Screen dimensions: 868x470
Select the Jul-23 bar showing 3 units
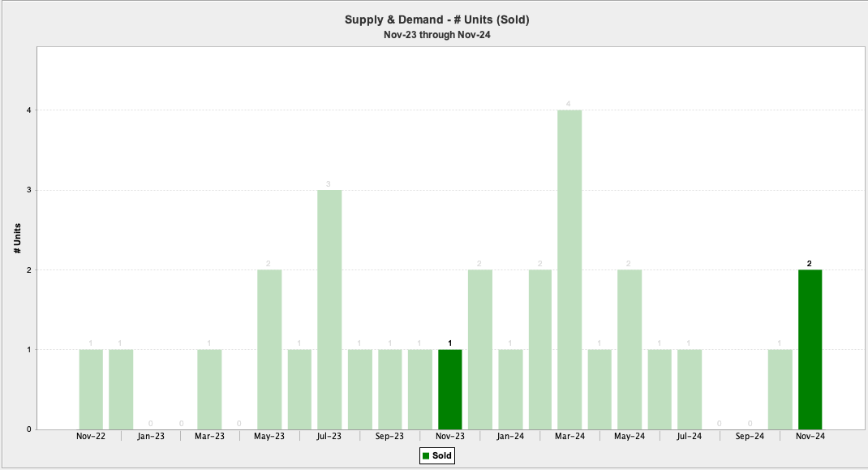[329, 309]
